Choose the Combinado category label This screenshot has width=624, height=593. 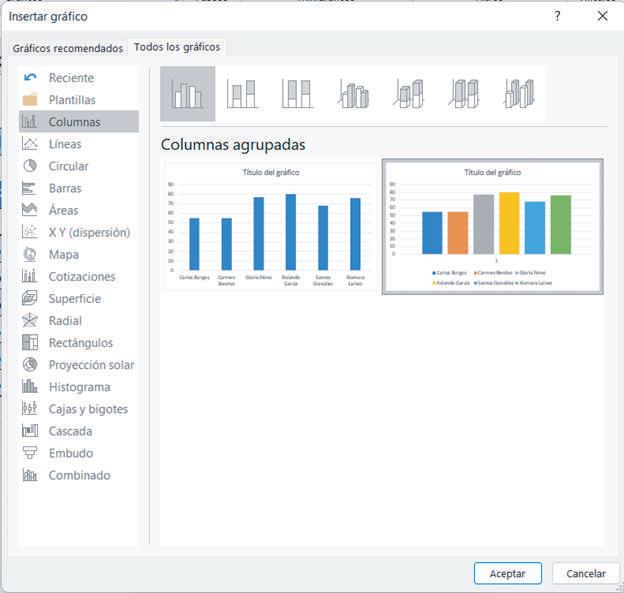[x=79, y=475]
